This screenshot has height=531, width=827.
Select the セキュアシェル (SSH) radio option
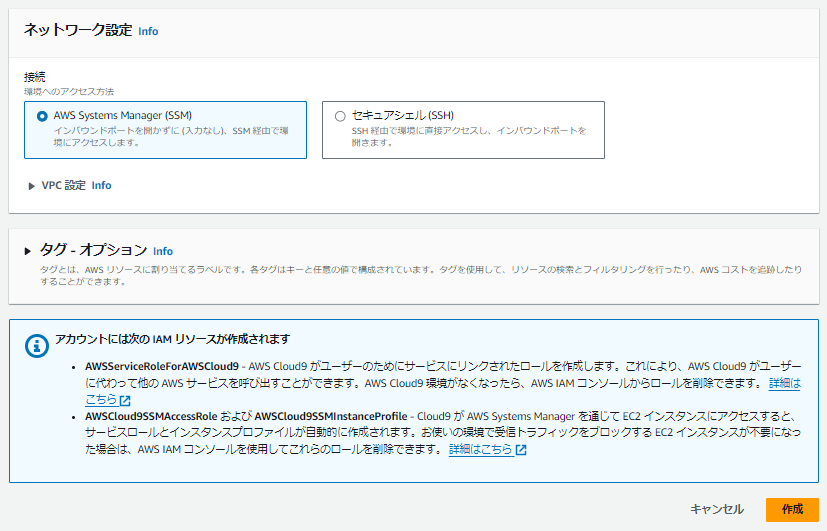point(340,116)
